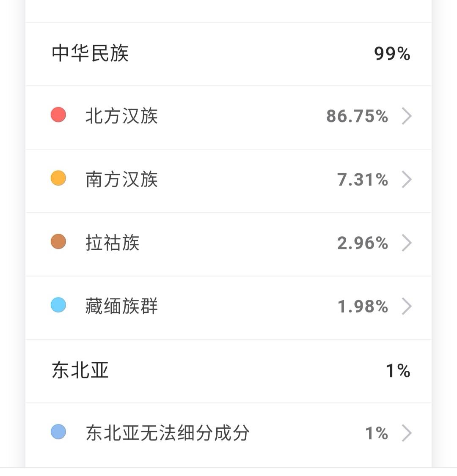Image resolution: width=457 pixels, height=476 pixels.
Task: Click the blue dot beside 东北亚无法细分成分
Action: click(x=58, y=432)
